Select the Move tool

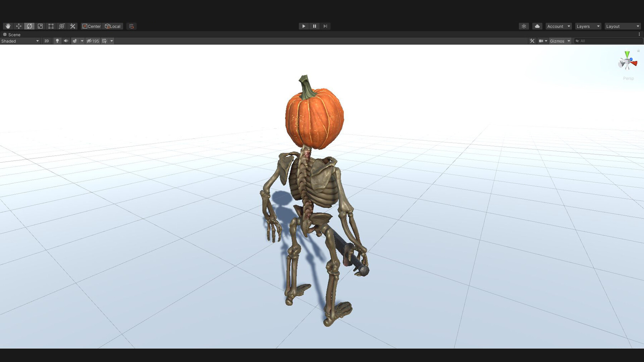point(19,26)
